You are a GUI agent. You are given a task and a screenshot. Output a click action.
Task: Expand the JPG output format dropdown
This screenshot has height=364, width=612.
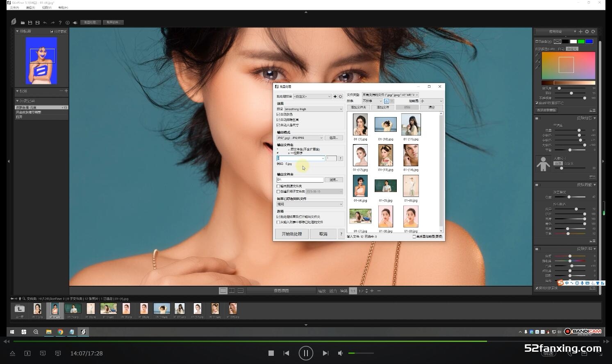coord(300,138)
